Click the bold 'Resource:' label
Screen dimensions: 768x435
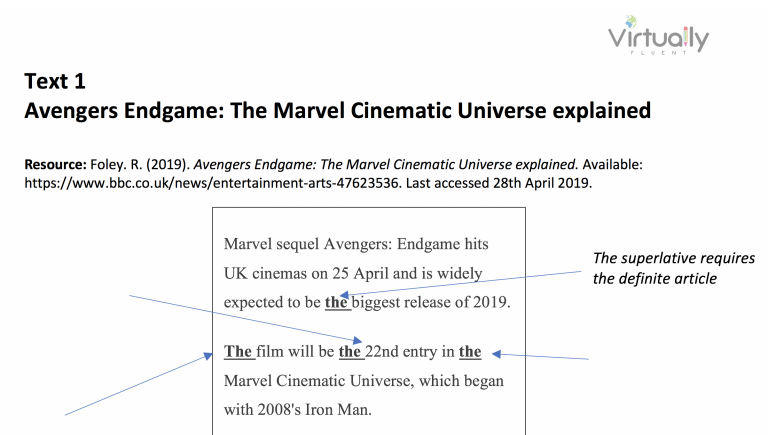[x=55, y=164]
